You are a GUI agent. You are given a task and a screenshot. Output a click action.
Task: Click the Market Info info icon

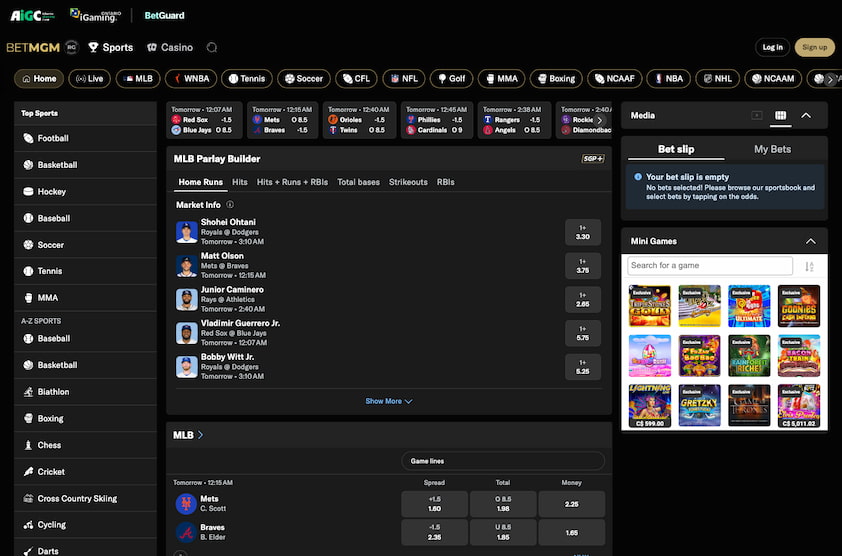pos(230,205)
